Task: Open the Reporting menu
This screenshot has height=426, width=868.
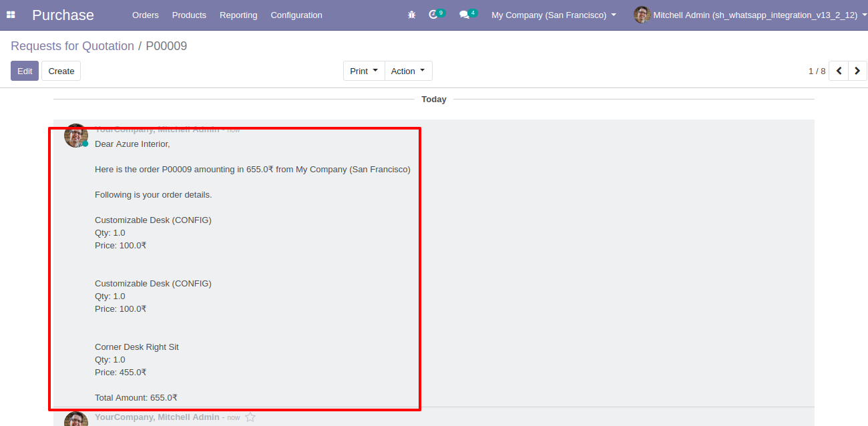Action: point(238,15)
